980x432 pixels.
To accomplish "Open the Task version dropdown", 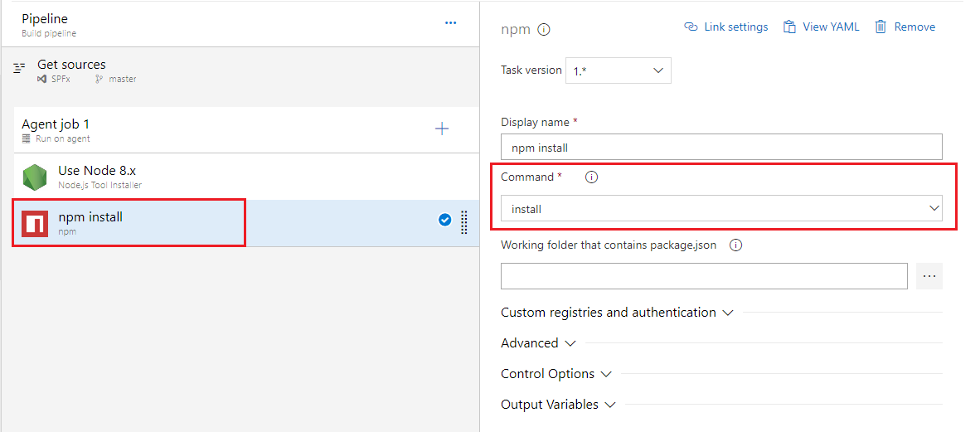I will (618, 70).
